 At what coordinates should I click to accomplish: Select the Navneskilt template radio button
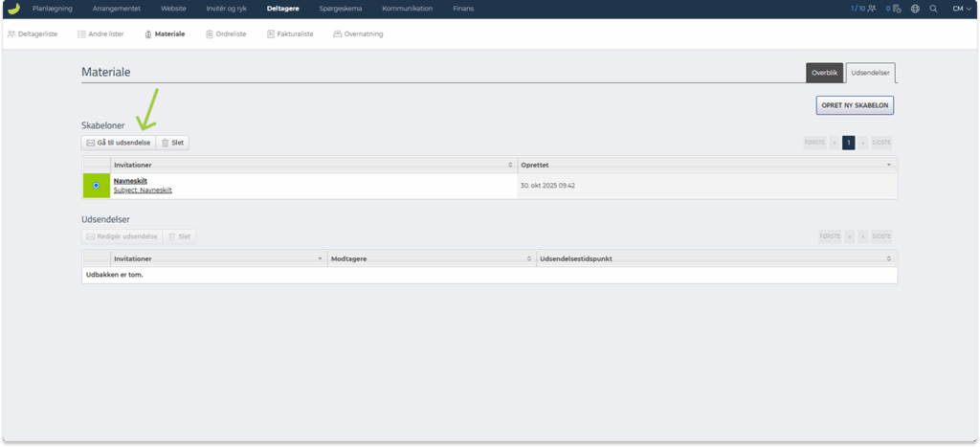click(97, 186)
